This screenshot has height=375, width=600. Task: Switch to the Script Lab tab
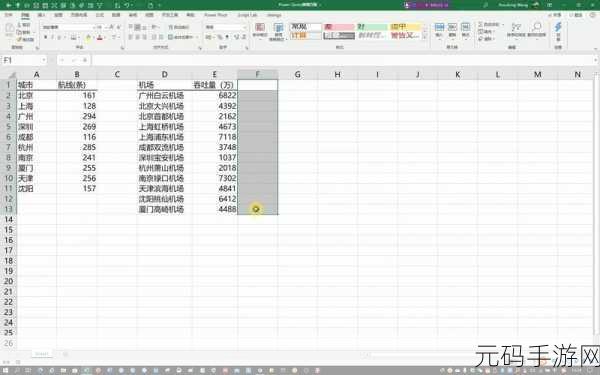coord(248,15)
